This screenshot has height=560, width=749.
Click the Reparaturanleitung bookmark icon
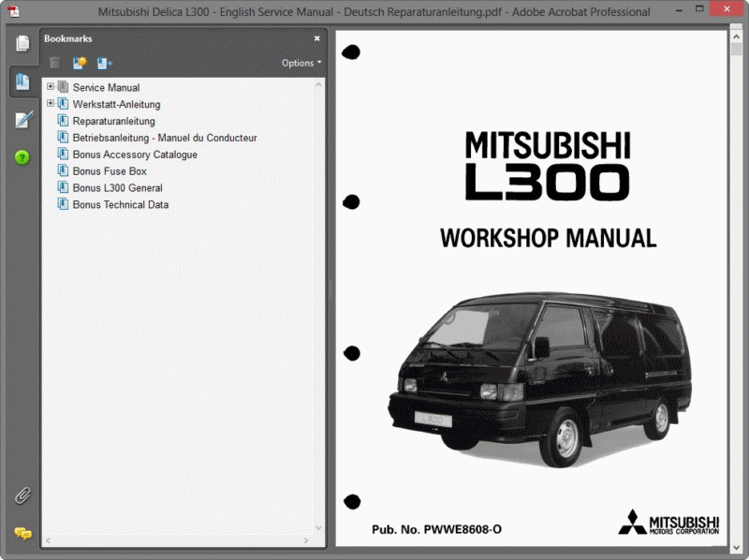pos(63,121)
